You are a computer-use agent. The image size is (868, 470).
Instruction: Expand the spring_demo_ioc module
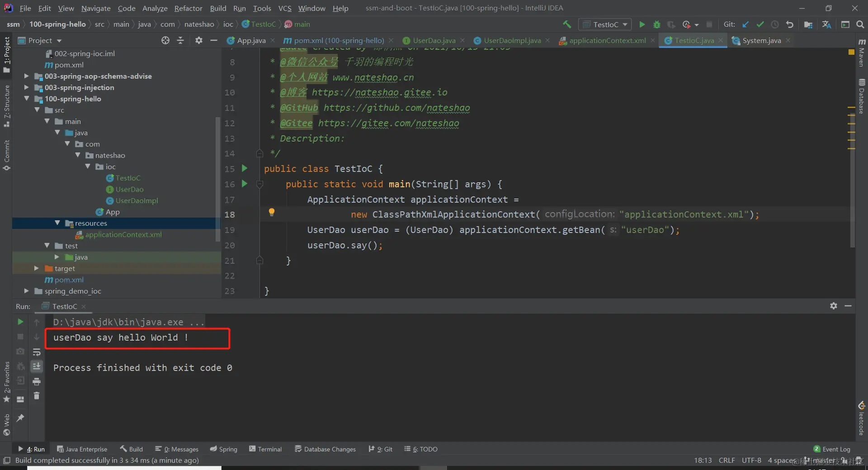(26, 291)
